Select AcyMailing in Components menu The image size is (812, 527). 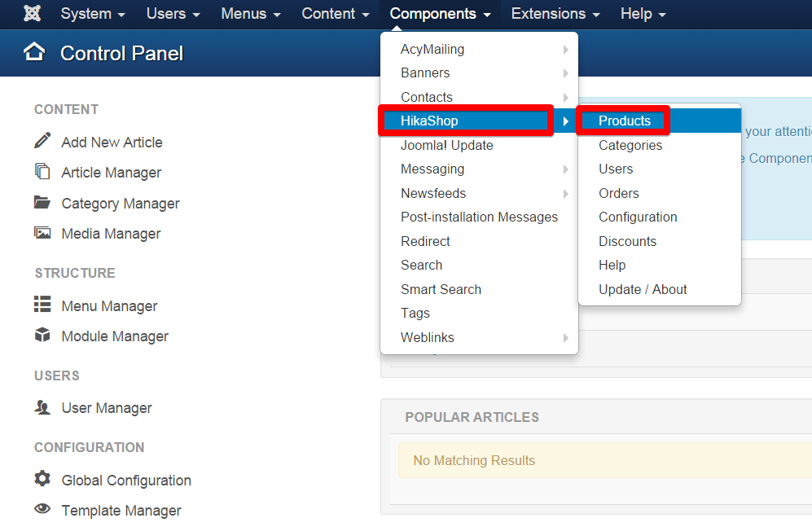(479, 49)
